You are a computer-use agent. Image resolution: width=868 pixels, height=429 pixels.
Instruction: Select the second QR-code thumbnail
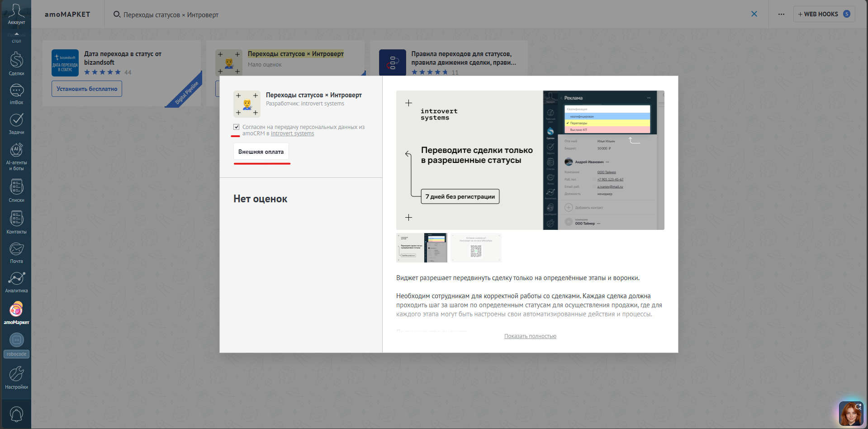[x=476, y=248]
